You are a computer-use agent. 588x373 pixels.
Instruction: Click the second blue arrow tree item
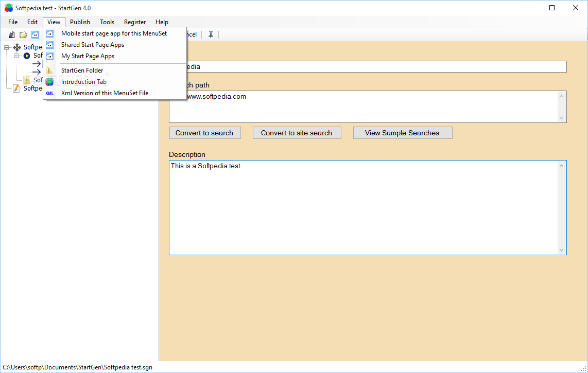click(37, 72)
